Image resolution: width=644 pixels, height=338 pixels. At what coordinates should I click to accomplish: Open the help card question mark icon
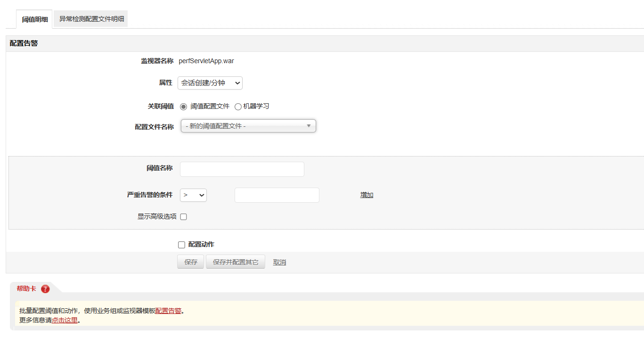(x=45, y=289)
